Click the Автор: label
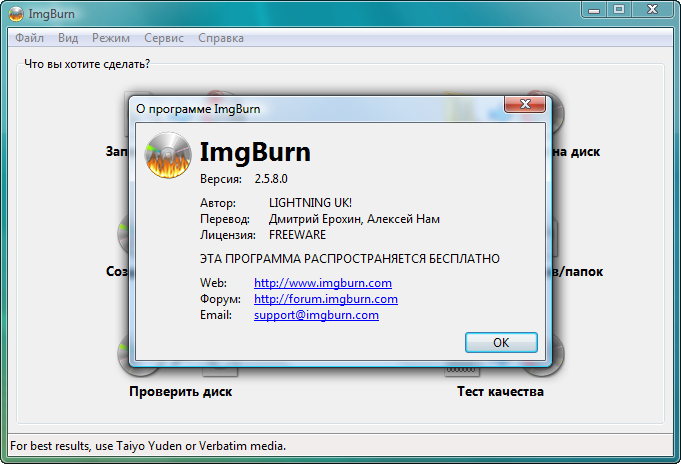The height and width of the screenshot is (464, 681). [x=218, y=203]
